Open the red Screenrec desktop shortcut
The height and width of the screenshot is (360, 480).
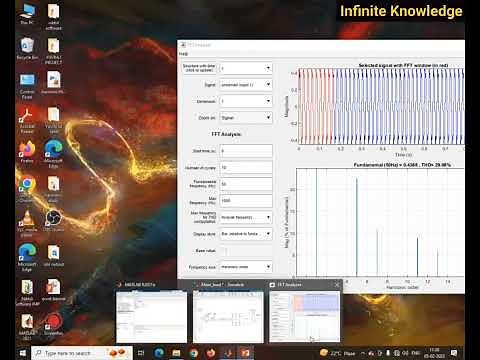pyautogui.click(x=53, y=324)
